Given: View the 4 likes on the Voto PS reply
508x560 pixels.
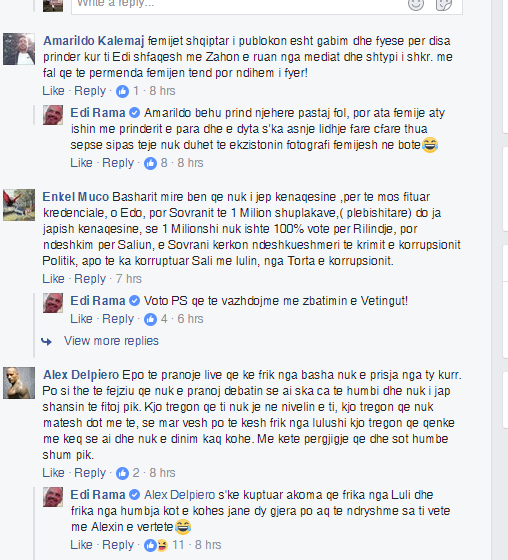Looking at the screenshot, I should click(x=155, y=319).
